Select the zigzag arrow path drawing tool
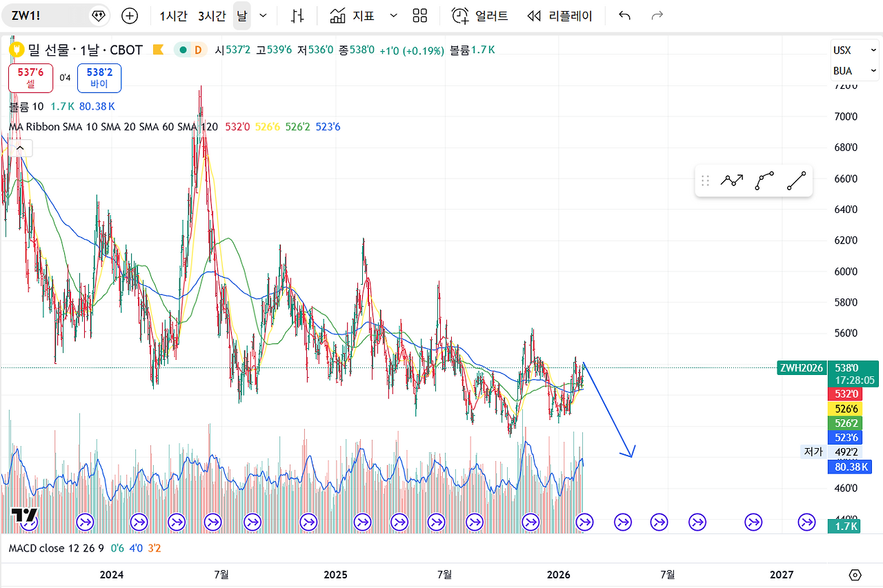This screenshot has height=588, width=883. (x=732, y=181)
